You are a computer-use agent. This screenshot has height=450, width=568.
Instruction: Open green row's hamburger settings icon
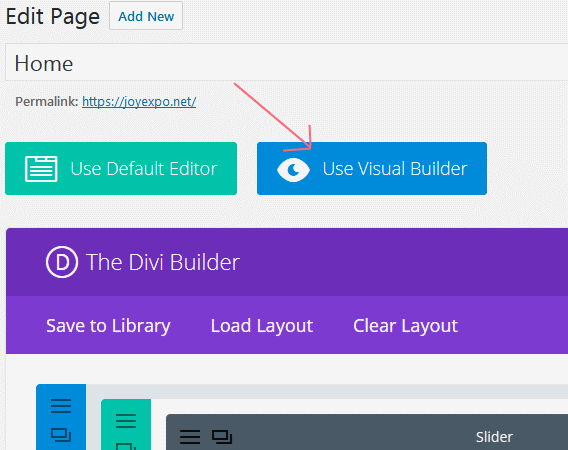coord(126,421)
